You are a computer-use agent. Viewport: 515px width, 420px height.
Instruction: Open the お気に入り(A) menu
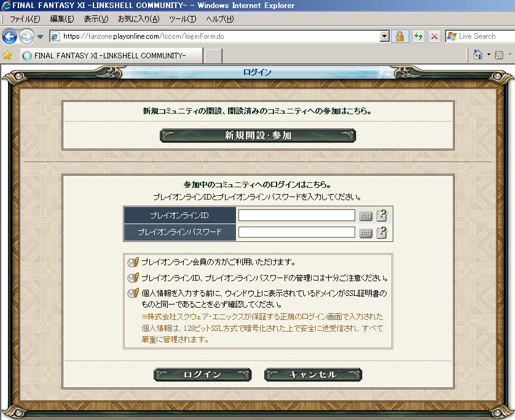coord(139,19)
